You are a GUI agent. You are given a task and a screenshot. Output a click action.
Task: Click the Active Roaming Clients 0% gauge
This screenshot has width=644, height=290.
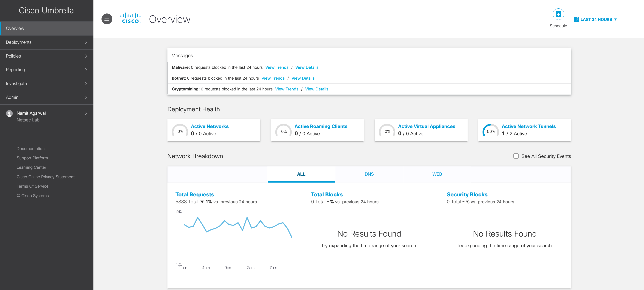(284, 131)
